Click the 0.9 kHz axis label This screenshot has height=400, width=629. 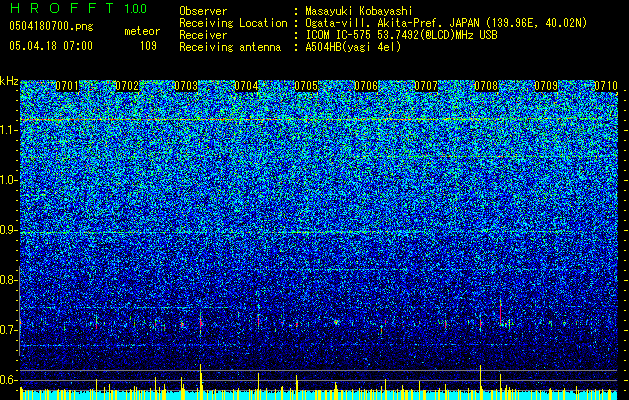8,230
